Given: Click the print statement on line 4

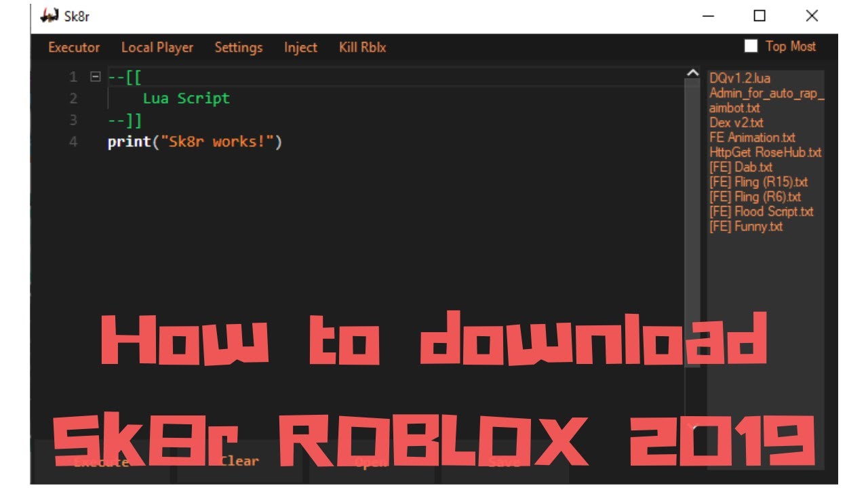Looking at the screenshot, I should coord(195,142).
